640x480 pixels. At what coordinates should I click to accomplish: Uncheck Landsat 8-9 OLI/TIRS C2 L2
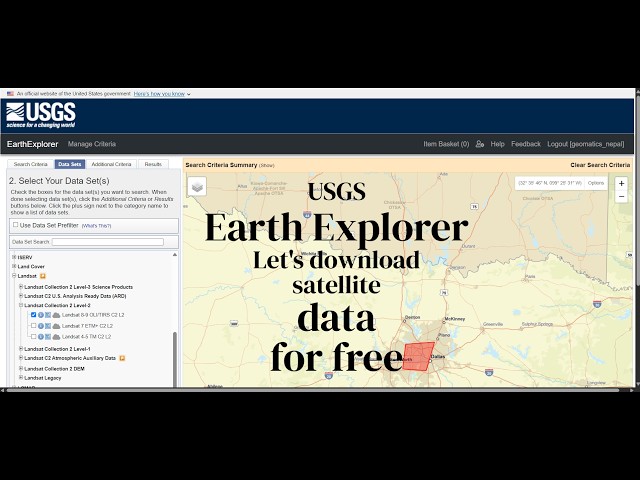[x=33, y=315]
